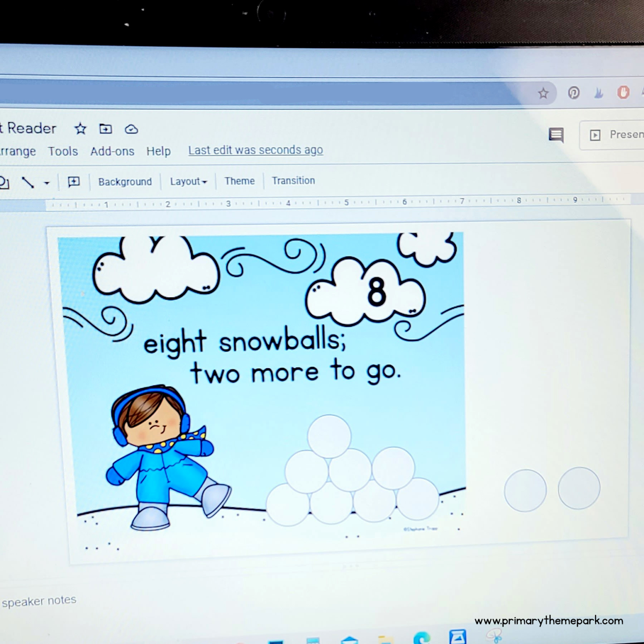Toggle the hand/accessibility browser extension

tap(623, 93)
